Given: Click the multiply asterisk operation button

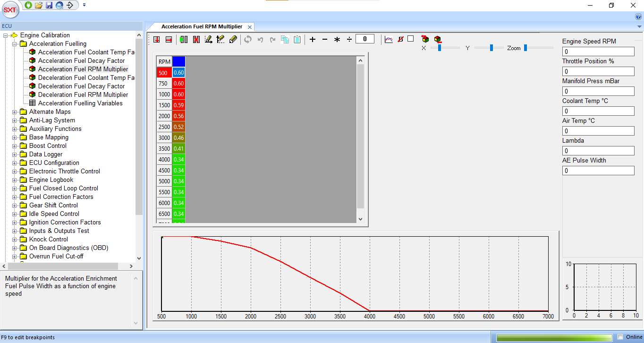Looking at the screenshot, I should coord(337,40).
